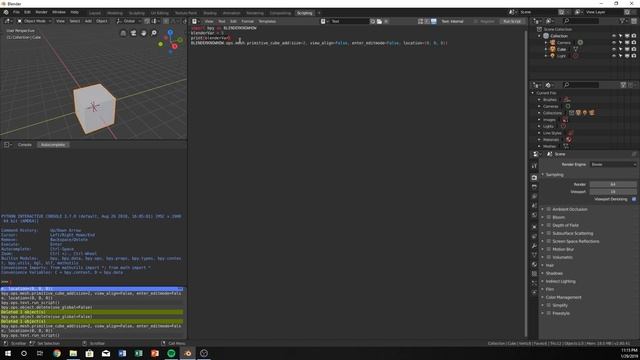Expand Materials in Current File browser
Image resolution: width=640 pixels, height=360 pixels.
click(539, 140)
